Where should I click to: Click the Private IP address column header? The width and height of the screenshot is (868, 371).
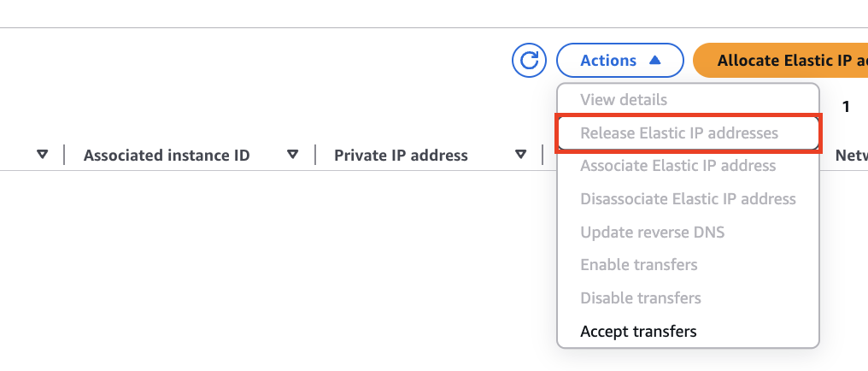pyautogui.click(x=401, y=156)
